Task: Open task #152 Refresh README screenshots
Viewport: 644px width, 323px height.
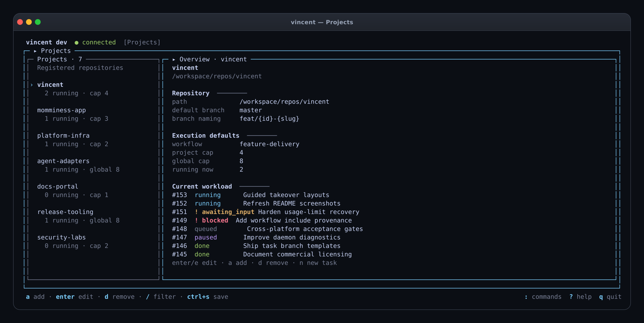Action: [256, 204]
